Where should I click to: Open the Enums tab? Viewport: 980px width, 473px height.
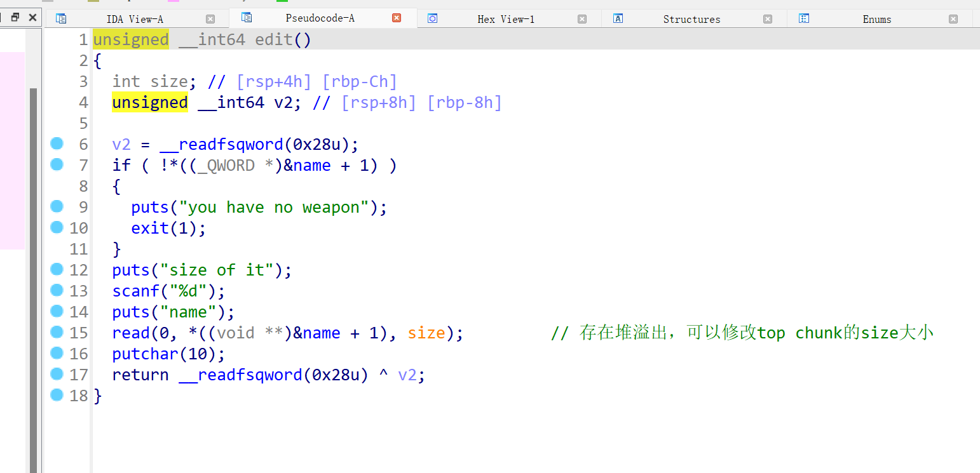click(x=876, y=19)
